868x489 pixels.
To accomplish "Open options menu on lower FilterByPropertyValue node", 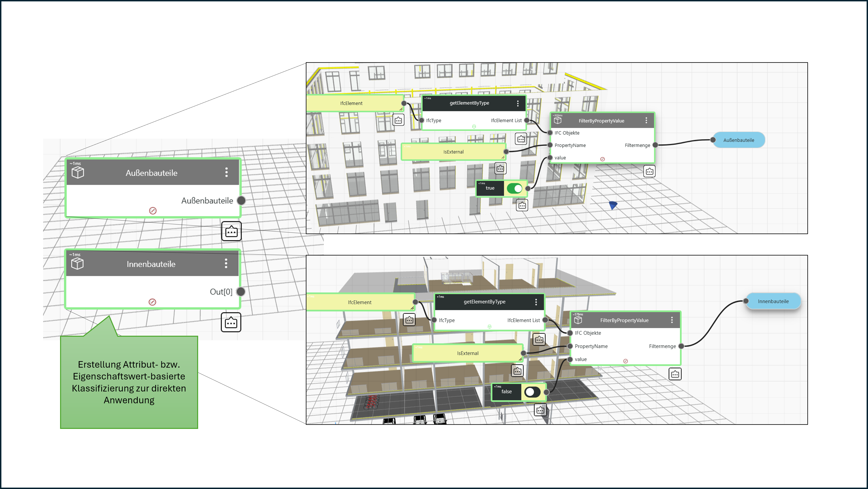I will click(x=672, y=320).
